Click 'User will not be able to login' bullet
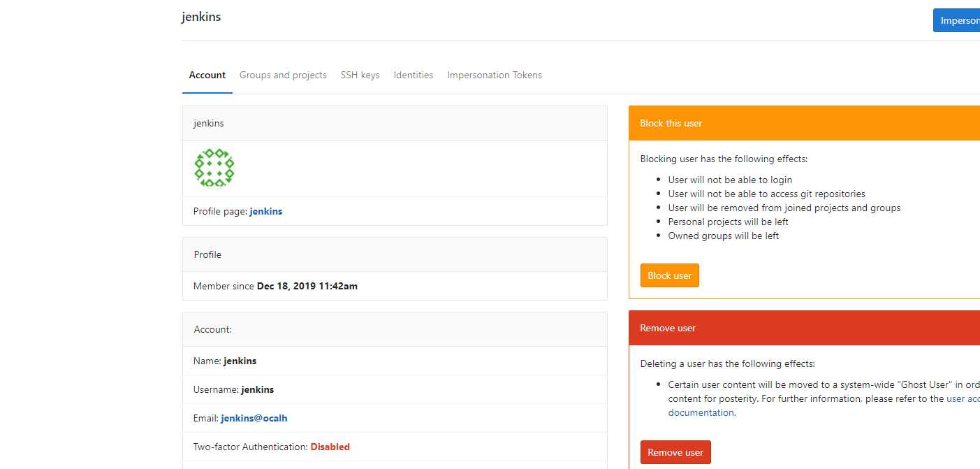 (730, 180)
